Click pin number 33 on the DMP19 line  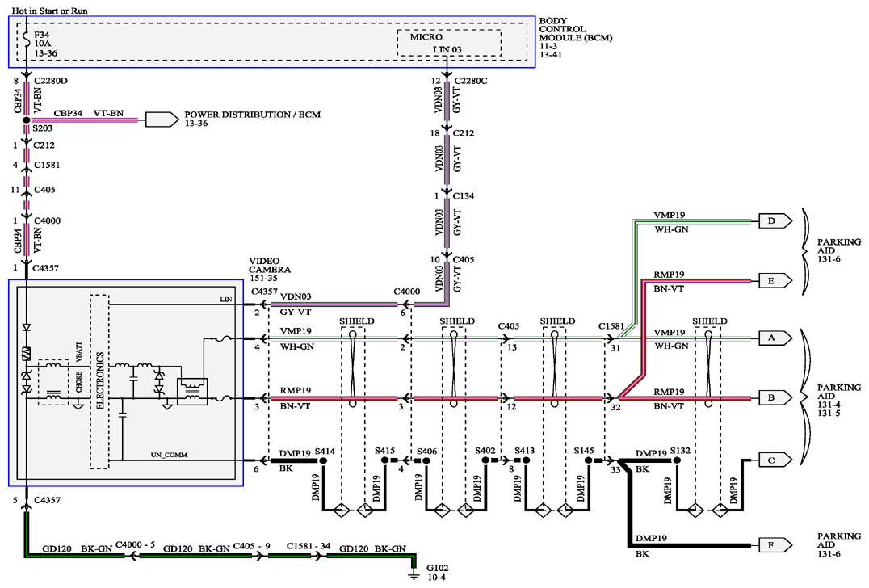point(615,469)
